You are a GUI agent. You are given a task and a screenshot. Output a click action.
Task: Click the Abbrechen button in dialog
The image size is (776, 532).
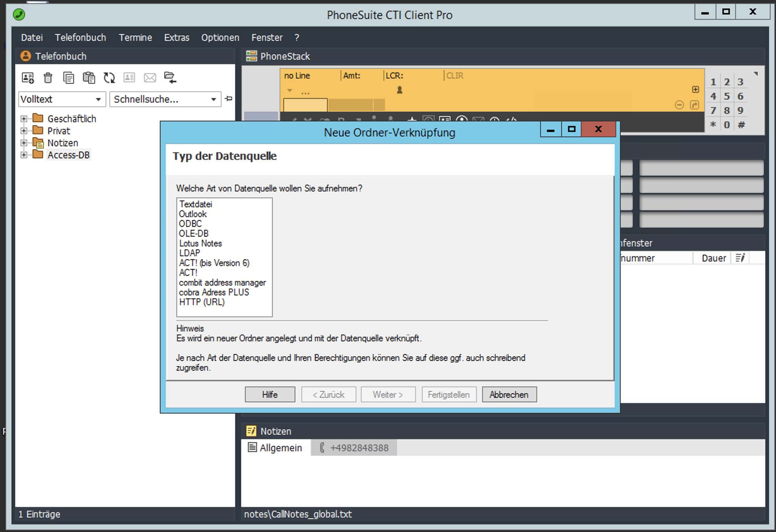(x=509, y=394)
